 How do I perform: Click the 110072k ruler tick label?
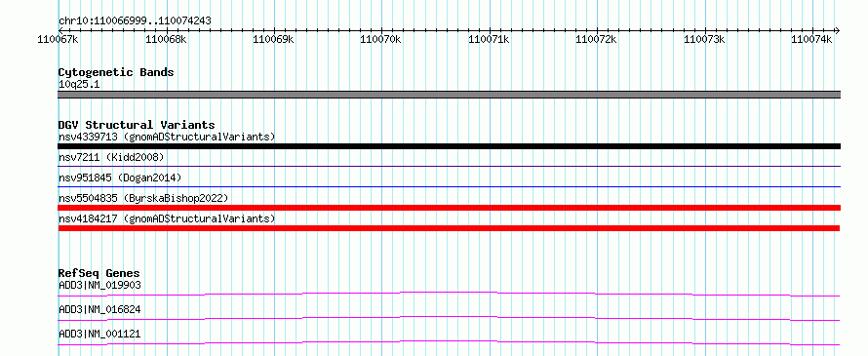click(597, 39)
